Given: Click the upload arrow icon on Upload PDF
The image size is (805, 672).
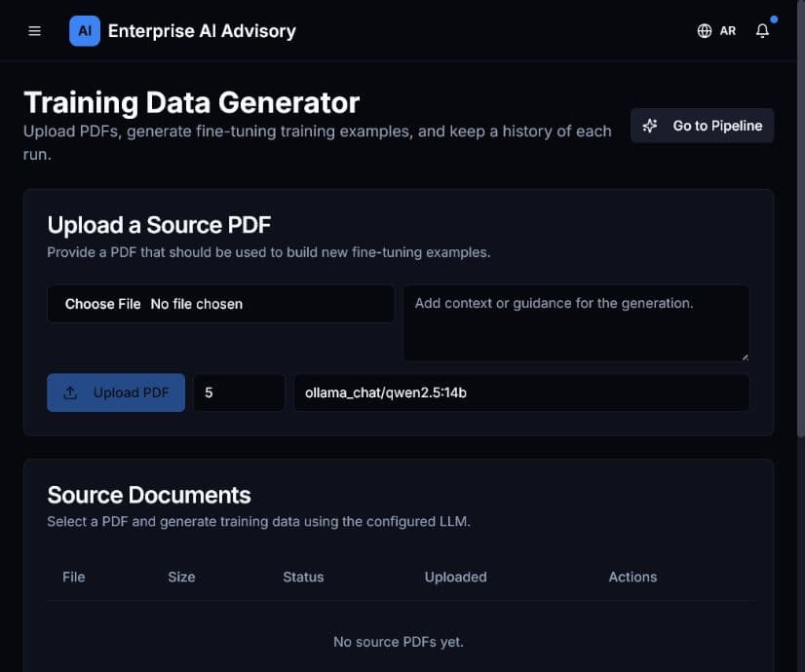Looking at the screenshot, I should tap(70, 392).
